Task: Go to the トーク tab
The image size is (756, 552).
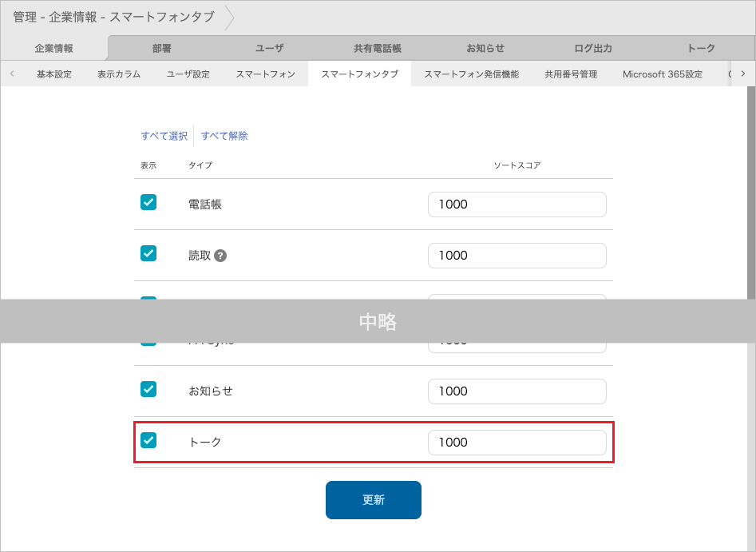Action: 700,48
